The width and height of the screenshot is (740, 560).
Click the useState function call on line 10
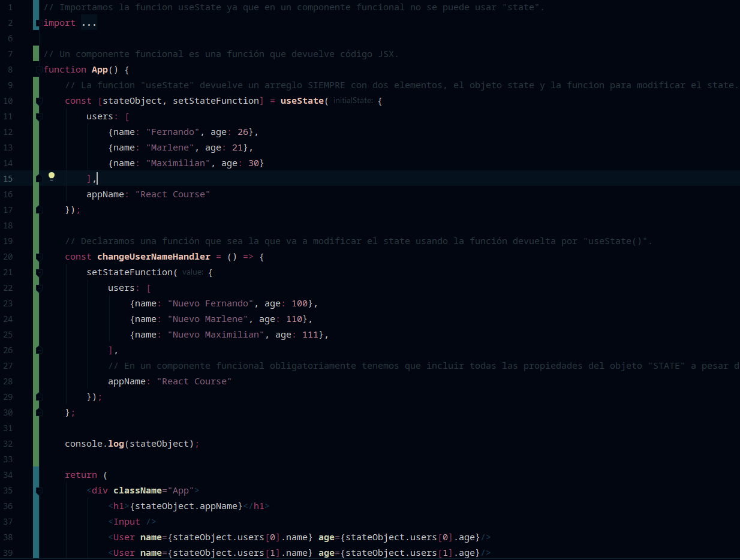(302, 101)
